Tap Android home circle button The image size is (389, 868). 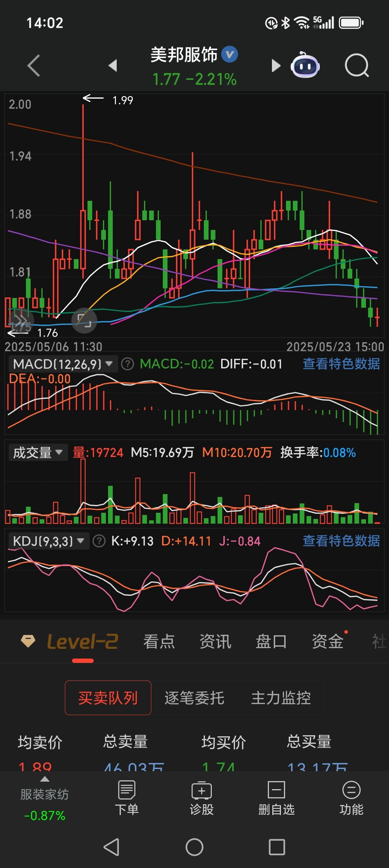pos(194,847)
